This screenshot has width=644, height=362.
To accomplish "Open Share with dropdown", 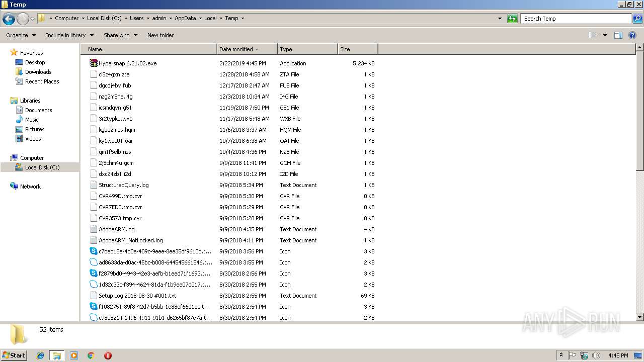I will [x=120, y=35].
